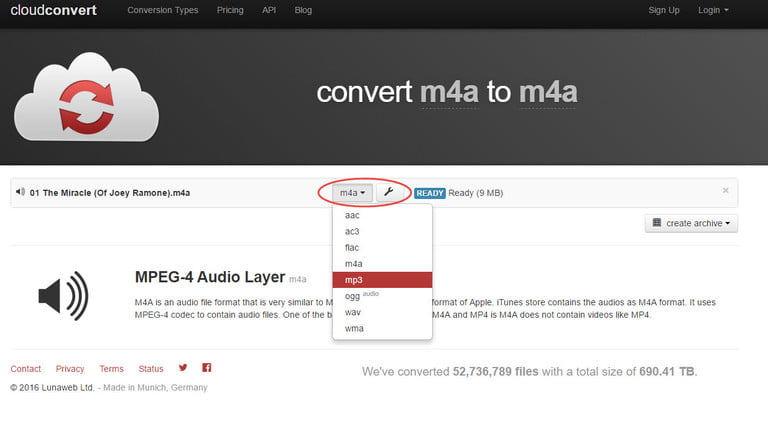
Task: Visit the Blog from the top bar
Action: [303, 10]
